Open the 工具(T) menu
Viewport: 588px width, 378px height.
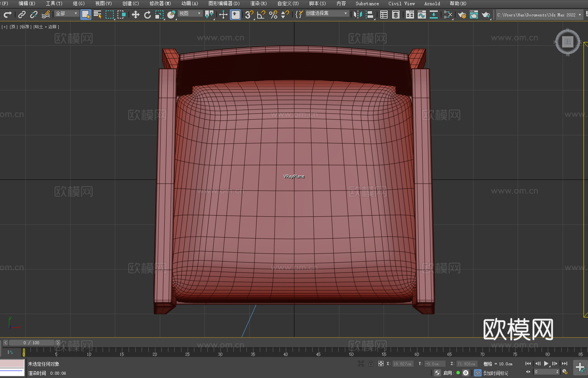point(54,3)
